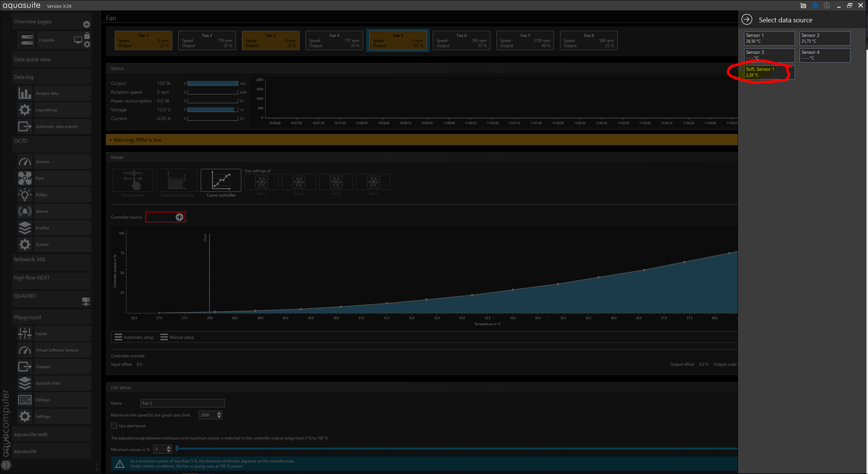Click plus icon to add controller source
The width and height of the screenshot is (868, 474).
pyautogui.click(x=179, y=217)
